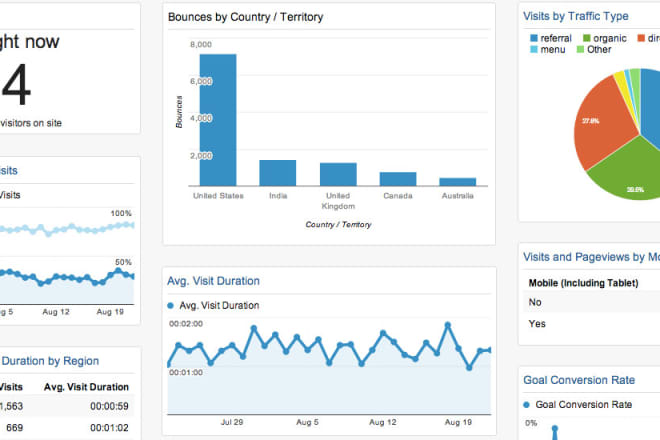Open the Goal Conversion Rate widget title
This screenshot has height=440, width=660.
[x=579, y=380]
